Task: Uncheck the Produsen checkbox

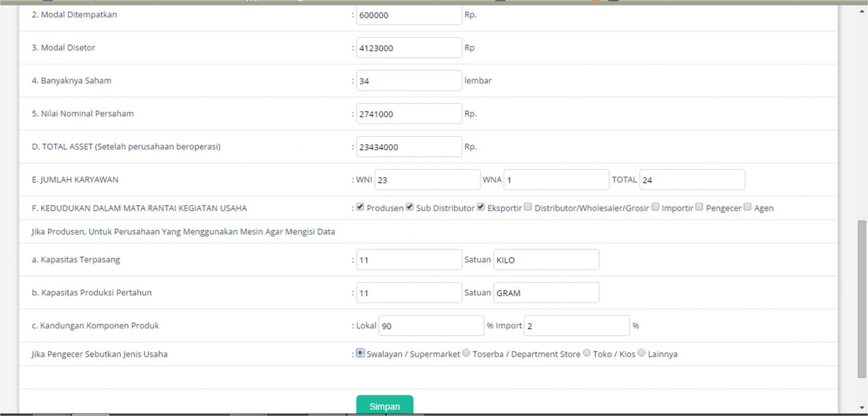Action: 360,207
